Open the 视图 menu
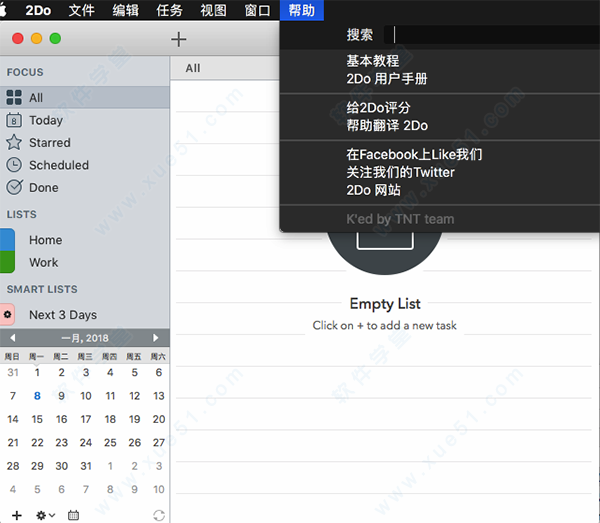 click(x=214, y=10)
